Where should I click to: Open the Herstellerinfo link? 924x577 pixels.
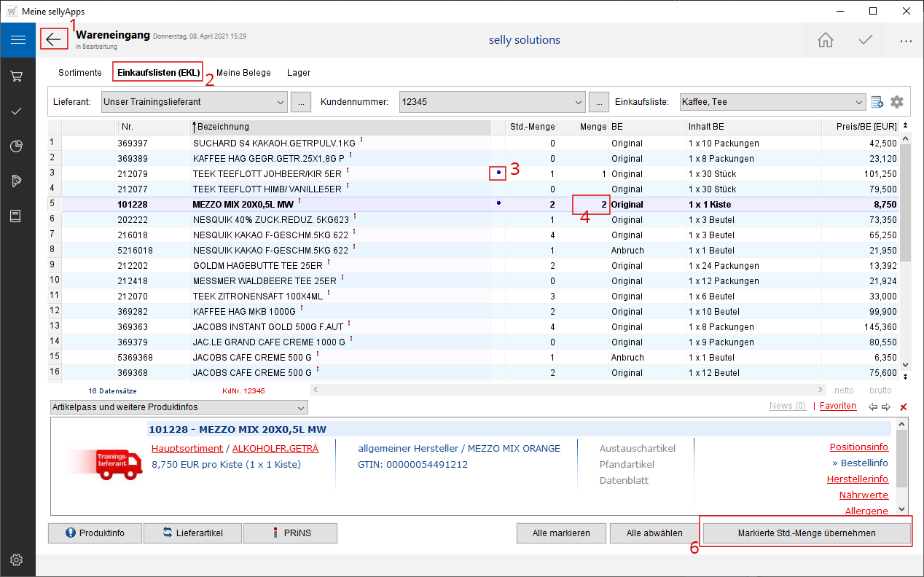(x=857, y=479)
